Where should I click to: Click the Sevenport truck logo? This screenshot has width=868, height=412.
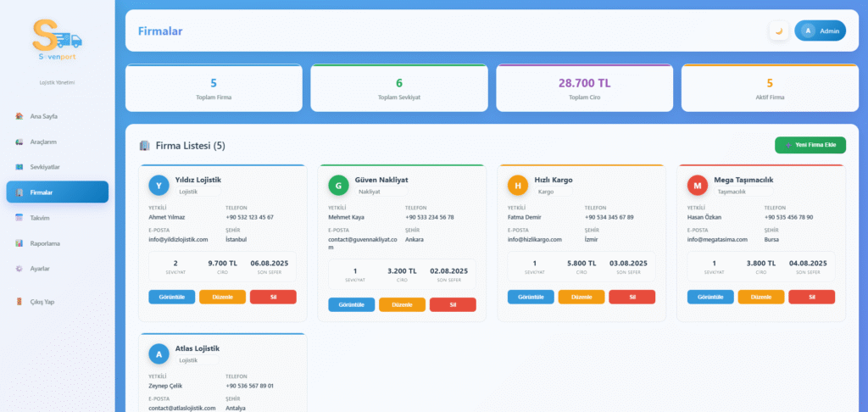coord(57,38)
